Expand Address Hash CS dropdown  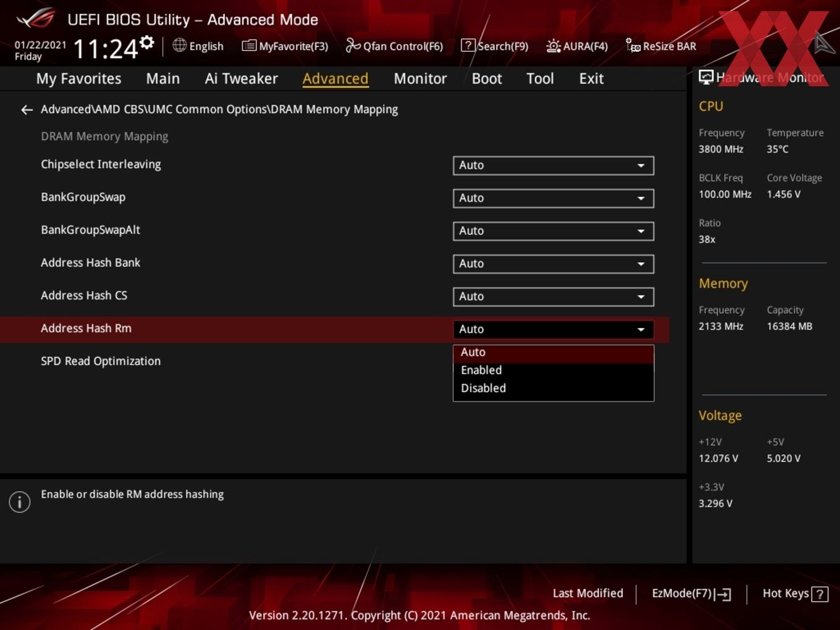pos(553,296)
